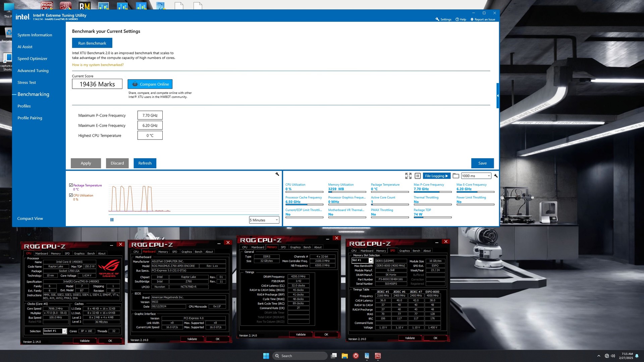Image resolution: width=644 pixels, height=362 pixels.
Task: Click Compare Online button
Action: [x=150, y=84]
